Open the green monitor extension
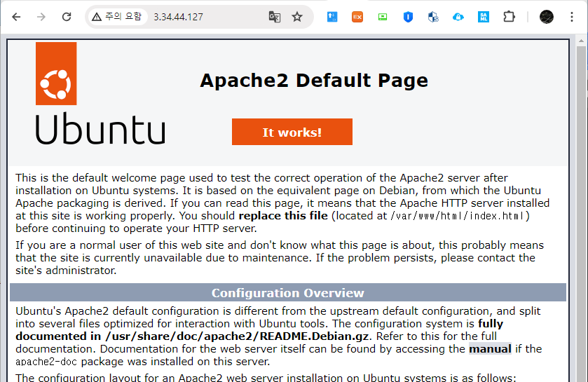 [x=383, y=17]
